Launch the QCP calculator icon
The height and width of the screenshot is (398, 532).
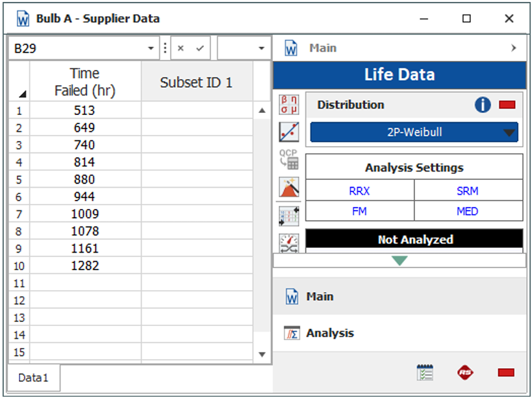point(288,159)
